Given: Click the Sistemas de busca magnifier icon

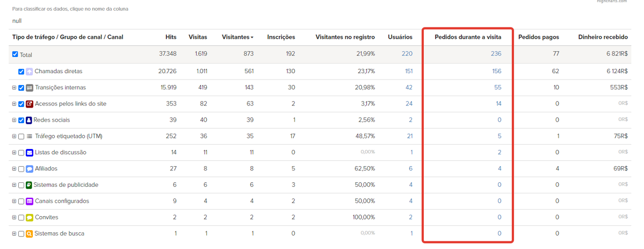Looking at the screenshot, I should pos(30,234).
